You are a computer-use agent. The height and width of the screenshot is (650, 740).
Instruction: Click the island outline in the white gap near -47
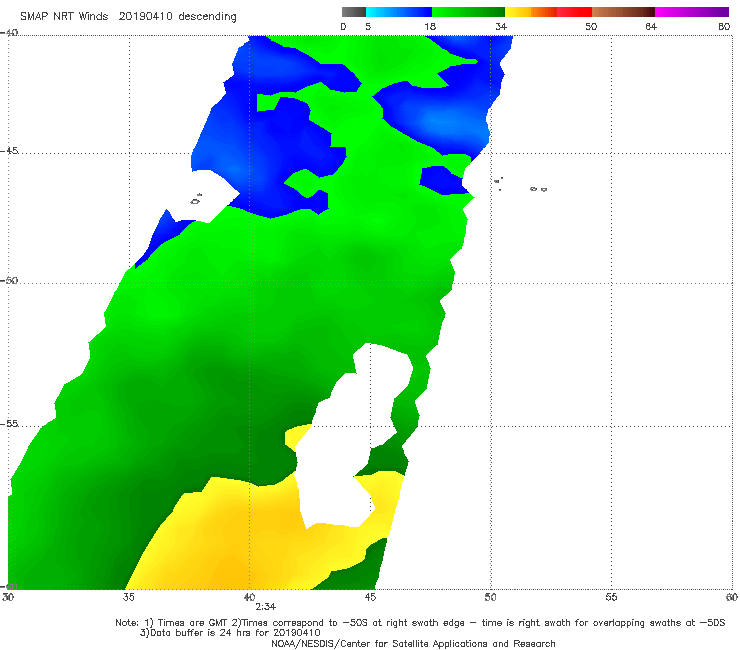[196, 199]
